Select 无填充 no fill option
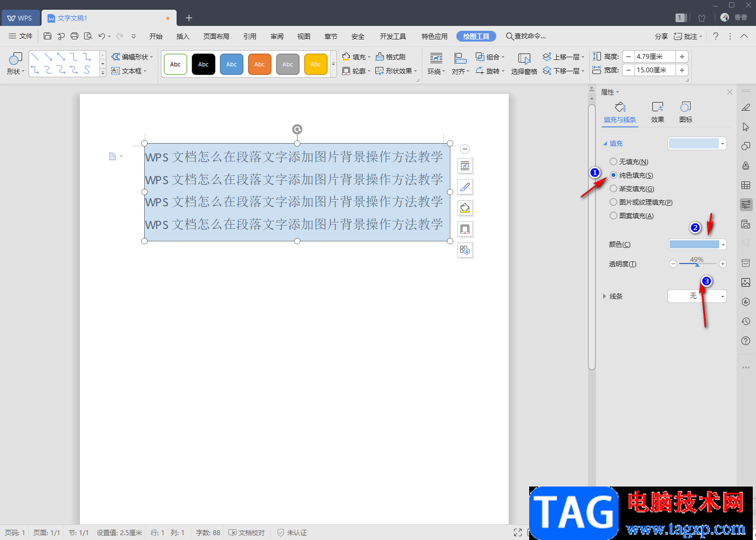The width and height of the screenshot is (756, 540). 629,161
